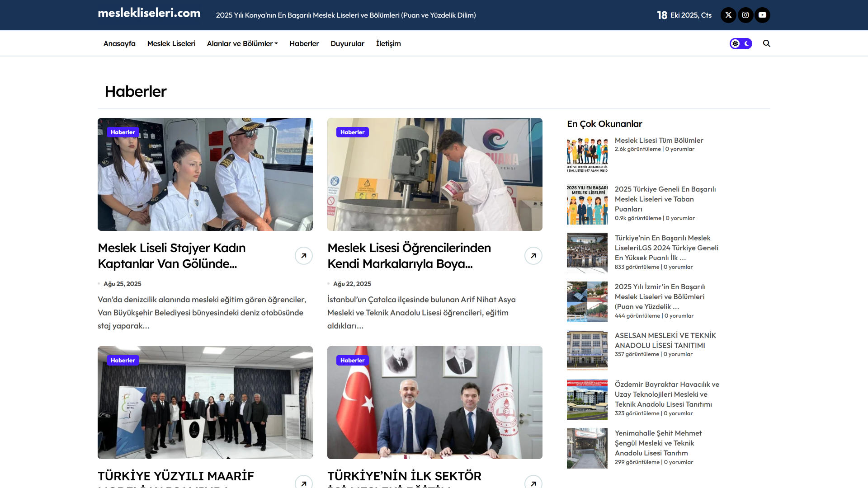The width and height of the screenshot is (868, 488).
Task: Open "ASELSAN MESLEKİ VE TEKNİK ANADOLU LİSESİ TANITIMI"
Action: (x=665, y=340)
